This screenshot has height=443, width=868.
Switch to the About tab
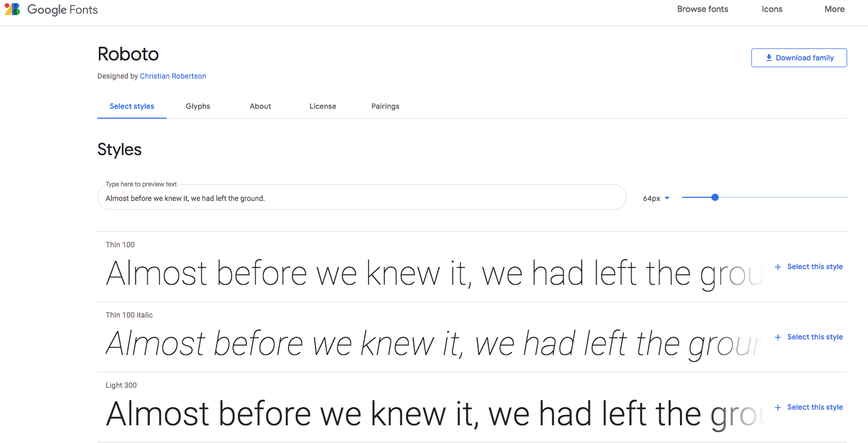pyautogui.click(x=260, y=106)
